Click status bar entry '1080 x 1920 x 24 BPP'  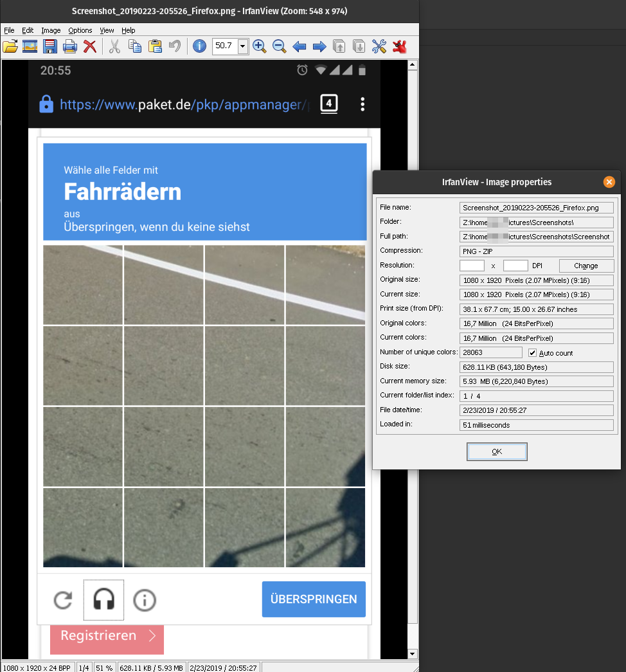click(38, 667)
